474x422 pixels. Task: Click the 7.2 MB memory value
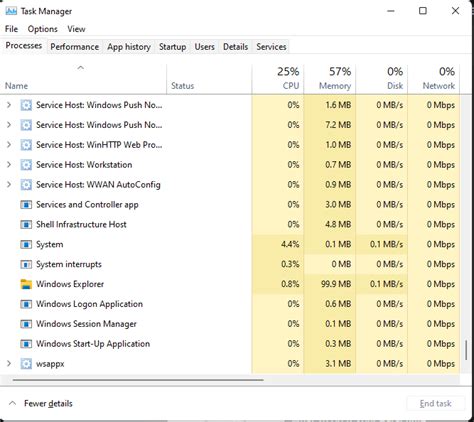click(x=338, y=125)
